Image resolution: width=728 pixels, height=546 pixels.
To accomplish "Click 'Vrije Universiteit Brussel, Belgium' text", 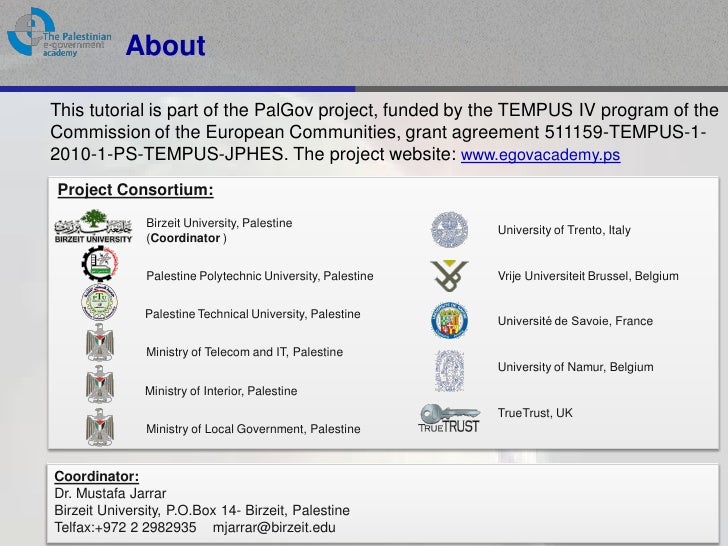I will tap(588, 276).
